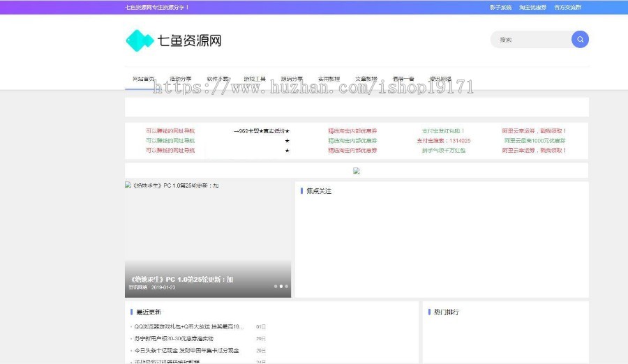Click the 焦点关注 section heading
Image resolution: width=628 pixels, height=364 pixels.
pyautogui.click(x=319, y=191)
